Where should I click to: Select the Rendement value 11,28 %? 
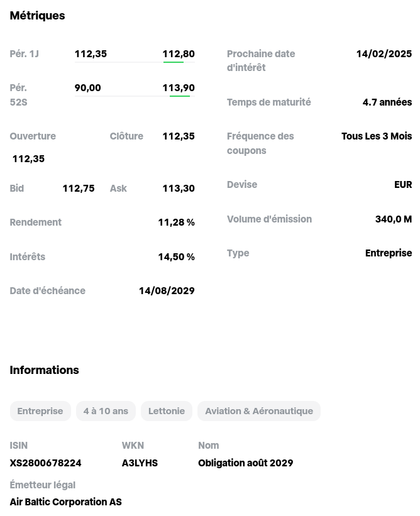tap(176, 222)
